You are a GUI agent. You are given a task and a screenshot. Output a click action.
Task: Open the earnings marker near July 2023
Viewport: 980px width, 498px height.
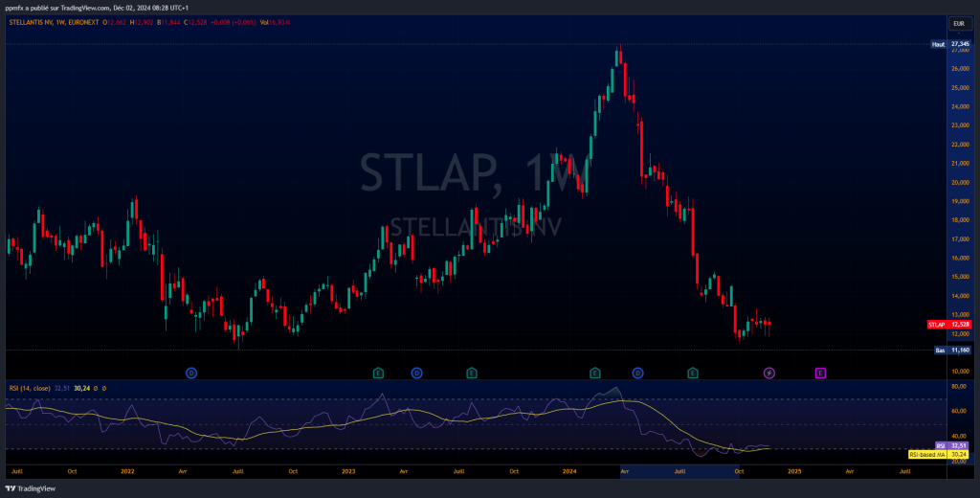tap(472, 373)
